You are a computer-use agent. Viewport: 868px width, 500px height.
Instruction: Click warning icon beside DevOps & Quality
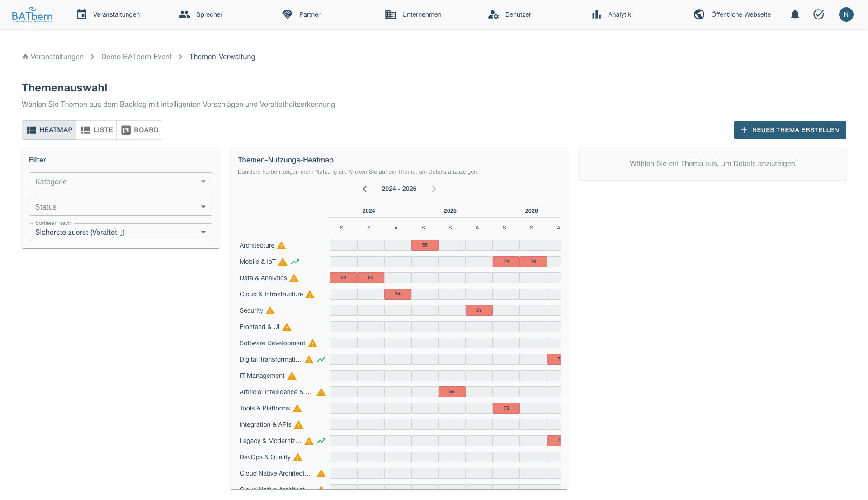297,457
